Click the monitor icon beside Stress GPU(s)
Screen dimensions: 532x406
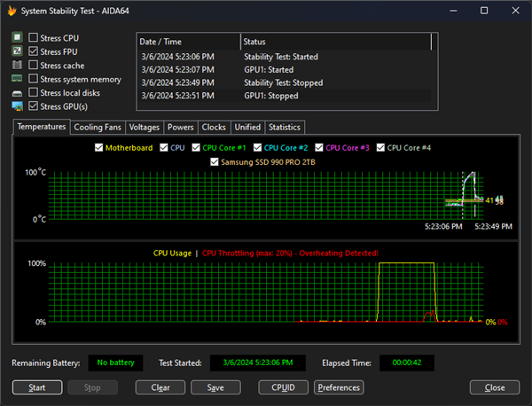click(17, 107)
